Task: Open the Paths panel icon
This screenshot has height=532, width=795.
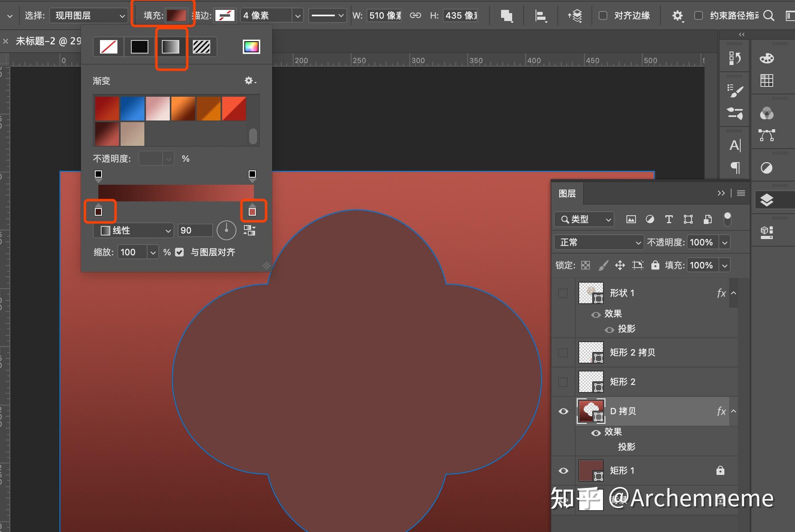Action: 766,135
